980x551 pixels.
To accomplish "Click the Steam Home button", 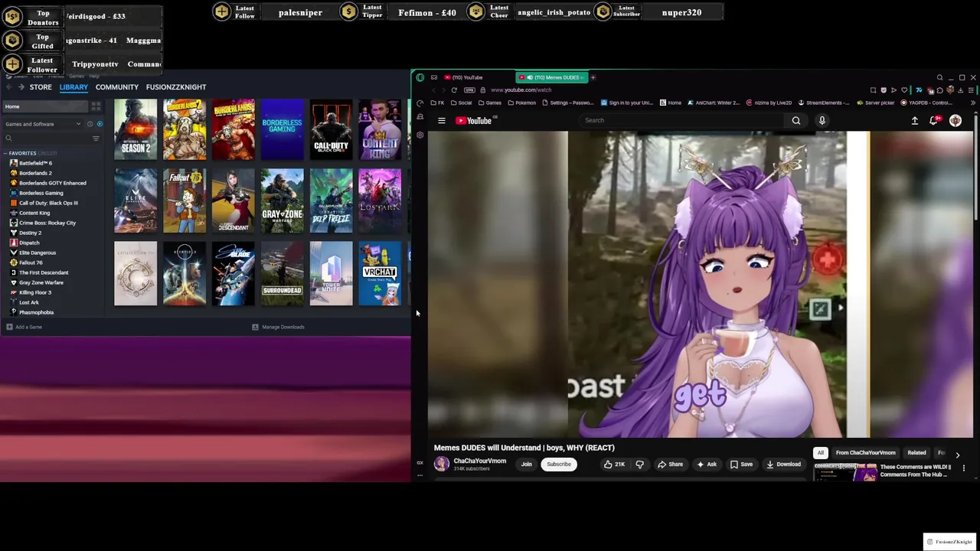I will click(x=45, y=106).
